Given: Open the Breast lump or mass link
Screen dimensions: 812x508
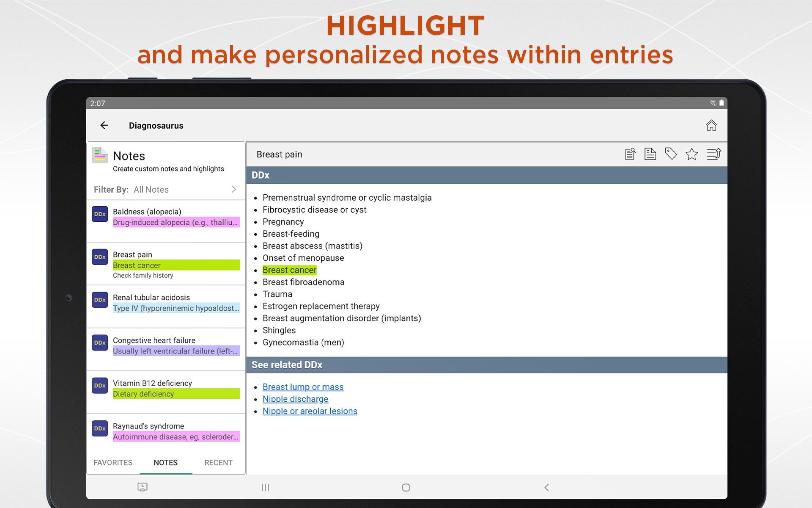Looking at the screenshot, I should (303, 387).
